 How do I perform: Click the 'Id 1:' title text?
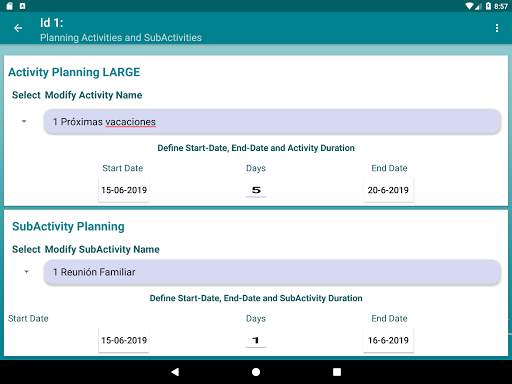[x=52, y=23]
